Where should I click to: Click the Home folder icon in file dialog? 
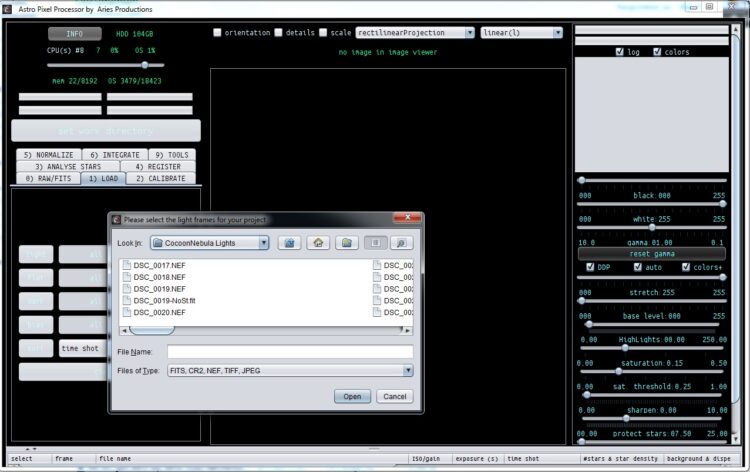pos(318,243)
